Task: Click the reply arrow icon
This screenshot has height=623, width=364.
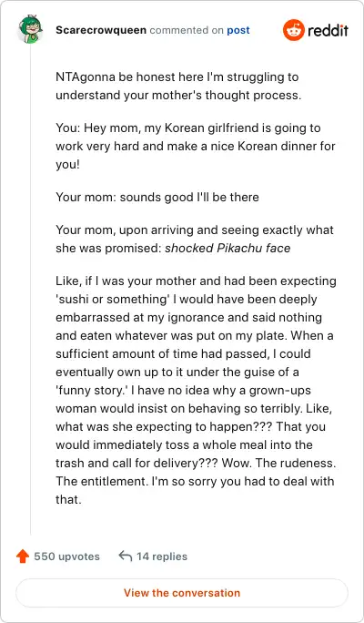Action: (x=125, y=557)
